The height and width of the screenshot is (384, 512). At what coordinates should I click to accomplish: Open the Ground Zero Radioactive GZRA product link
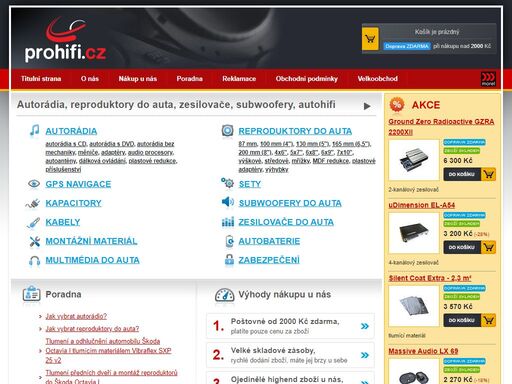click(441, 127)
